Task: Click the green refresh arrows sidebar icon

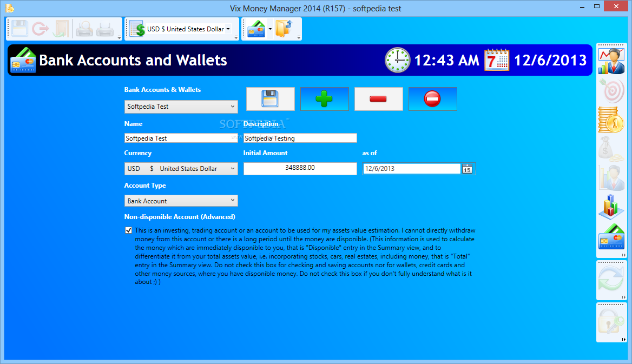Action: [611, 279]
